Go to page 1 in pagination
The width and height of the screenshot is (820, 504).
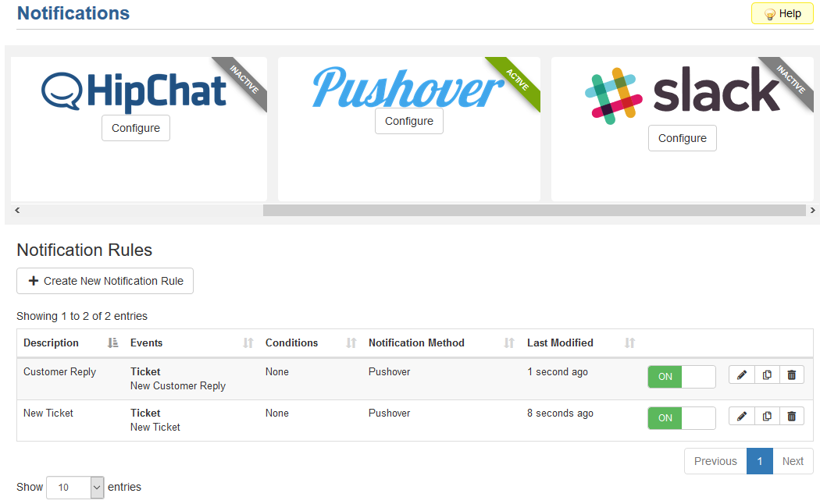tap(759, 461)
